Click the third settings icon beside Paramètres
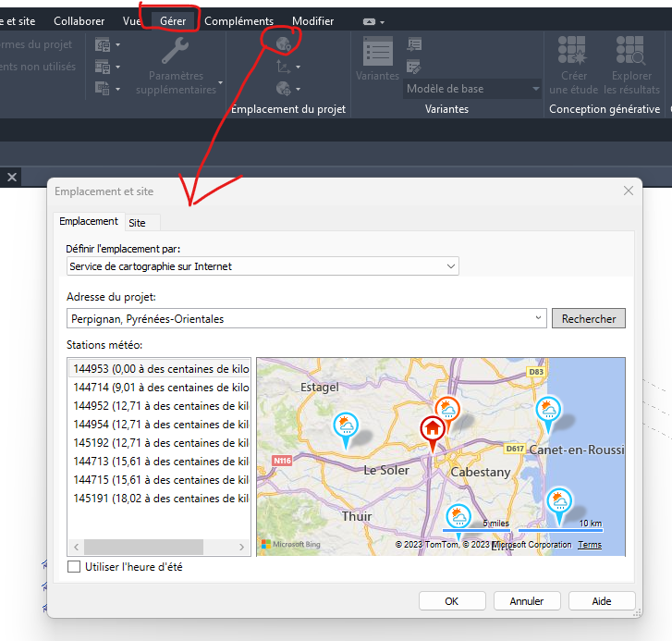672x641 pixels. (x=103, y=88)
